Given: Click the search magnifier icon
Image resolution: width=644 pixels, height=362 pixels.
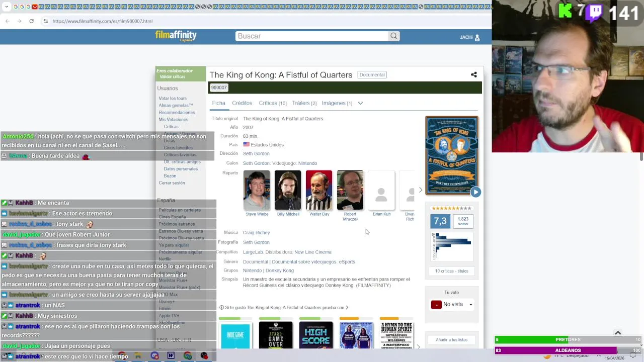Looking at the screenshot, I should click(394, 36).
